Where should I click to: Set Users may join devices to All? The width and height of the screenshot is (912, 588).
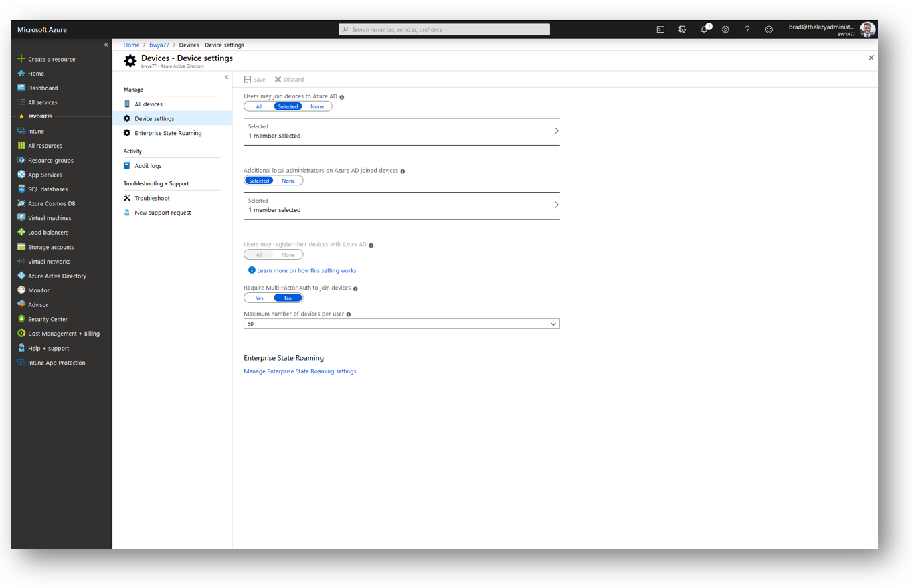pyautogui.click(x=259, y=106)
